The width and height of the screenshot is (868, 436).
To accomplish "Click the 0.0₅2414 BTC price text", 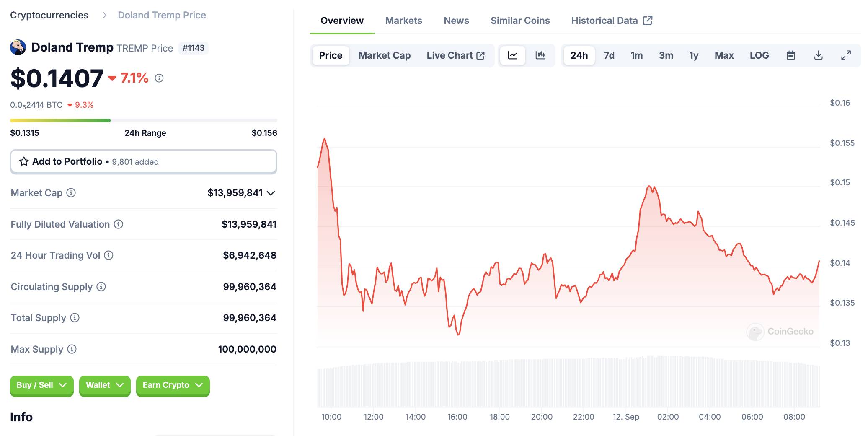I will (36, 105).
